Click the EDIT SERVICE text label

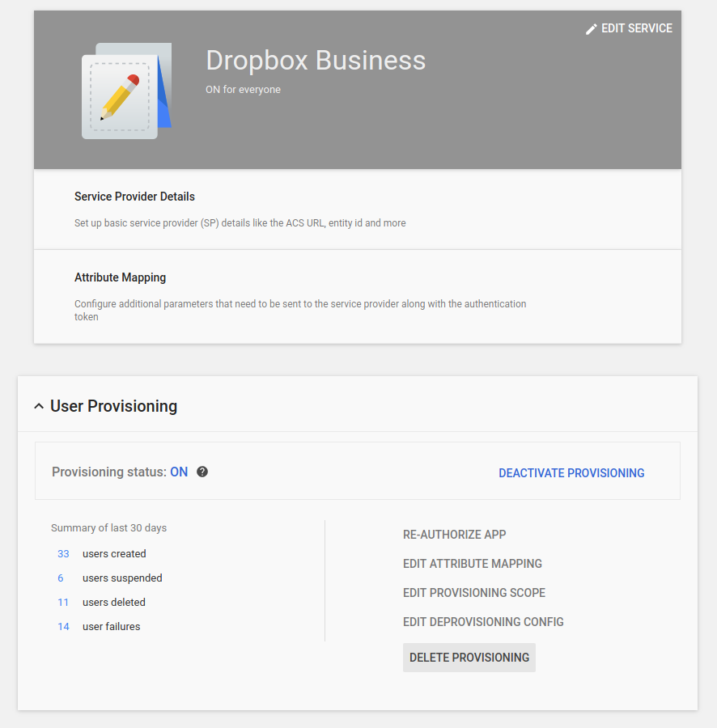coord(637,28)
